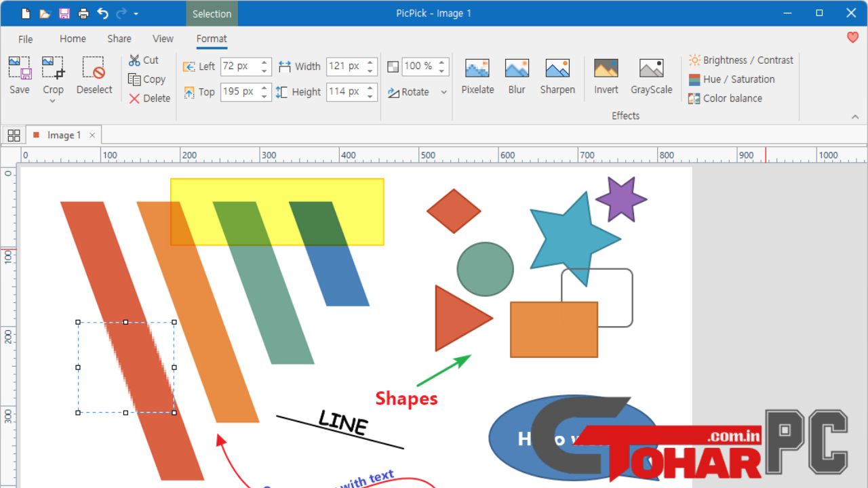
Task: Increase the resize percentage with up arrow
Action: [x=442, y=62]
